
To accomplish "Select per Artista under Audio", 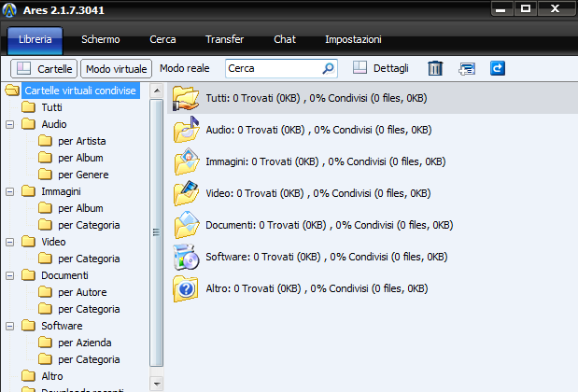I will pos(81,141).
